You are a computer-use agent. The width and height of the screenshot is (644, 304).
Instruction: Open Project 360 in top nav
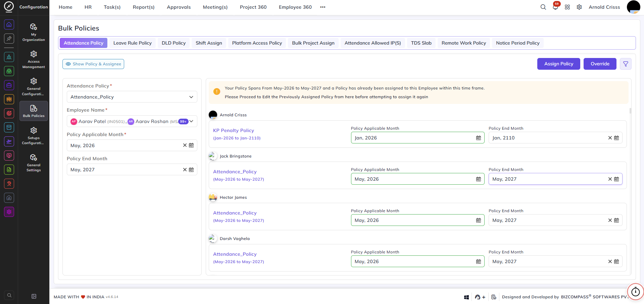253,7
